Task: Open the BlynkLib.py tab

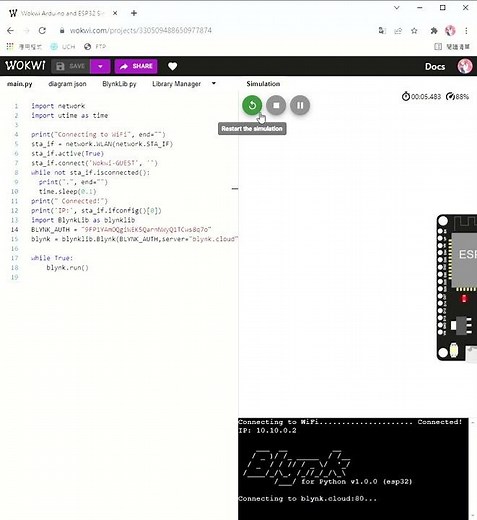Action: tap(119, 84)
